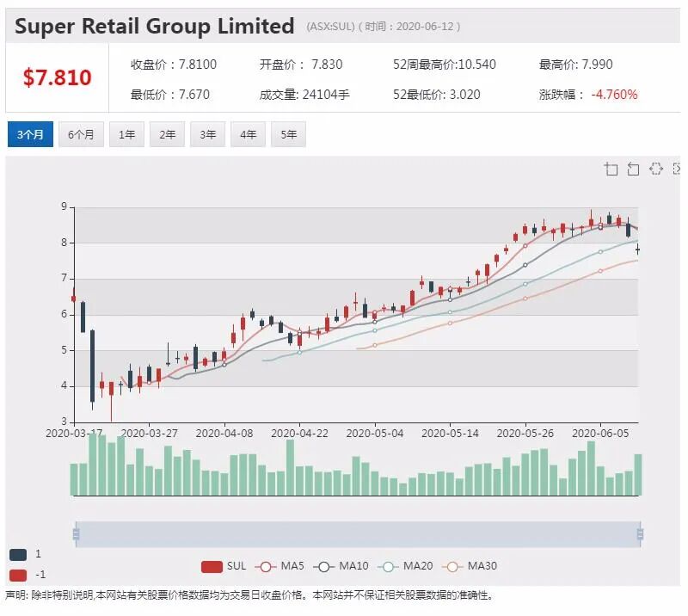
Task: Click the 声明 disclaimer text at the bottom
Action: pos(250,595)
